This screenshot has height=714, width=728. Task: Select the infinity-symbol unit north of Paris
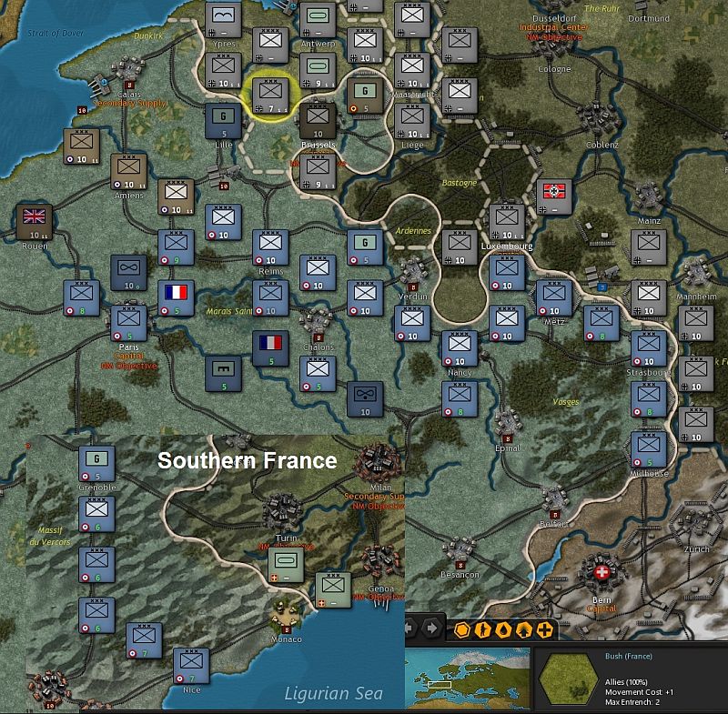(x=128, y=272)
